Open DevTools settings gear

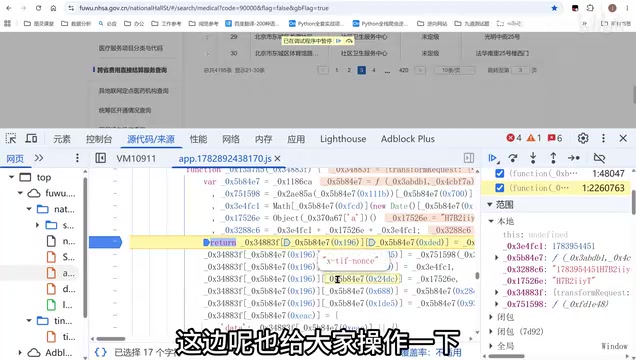click(x=583, y=138)
